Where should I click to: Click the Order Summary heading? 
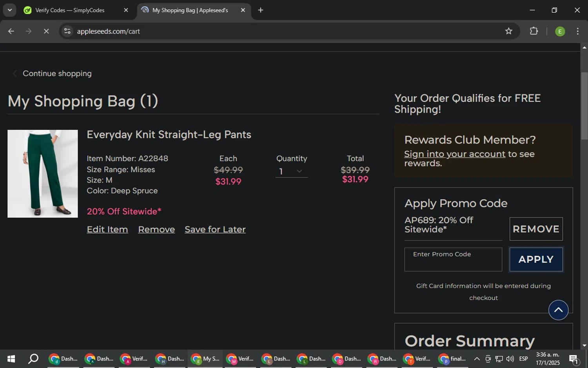pyautogui.click(x=470, y=341)
